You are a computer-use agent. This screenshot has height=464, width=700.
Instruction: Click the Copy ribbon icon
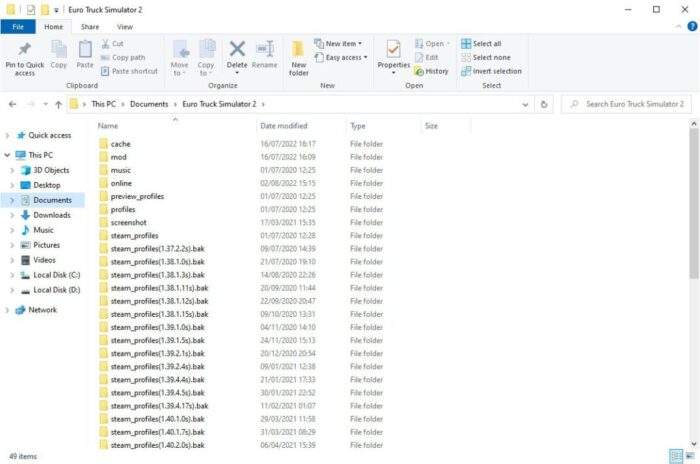tap(58, 55)
